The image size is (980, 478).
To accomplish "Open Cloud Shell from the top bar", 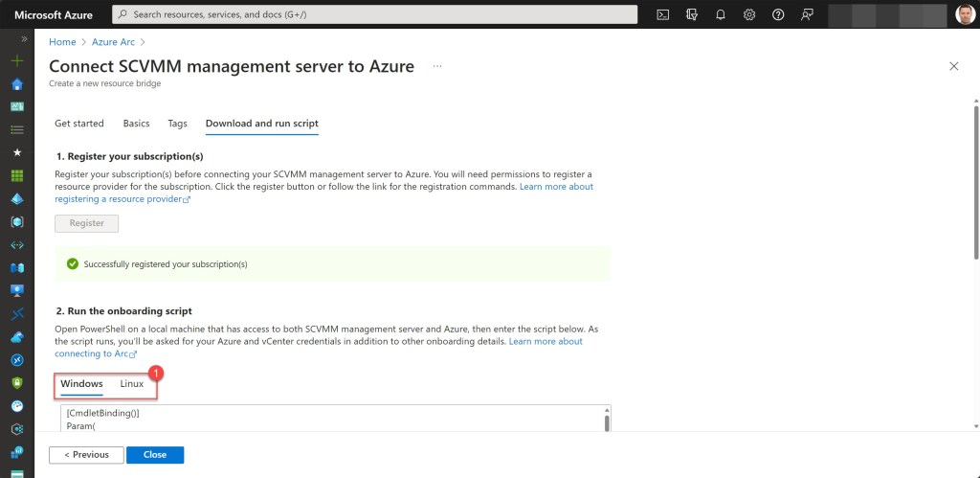I will (x=662, y=14).
